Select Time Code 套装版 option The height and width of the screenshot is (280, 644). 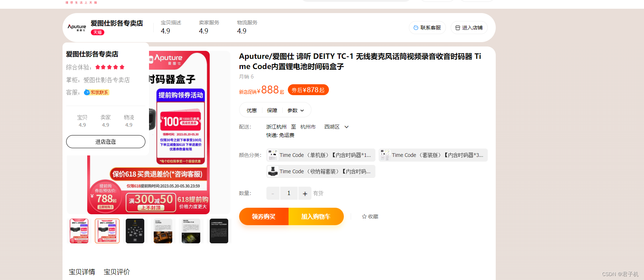click(433, 155)
